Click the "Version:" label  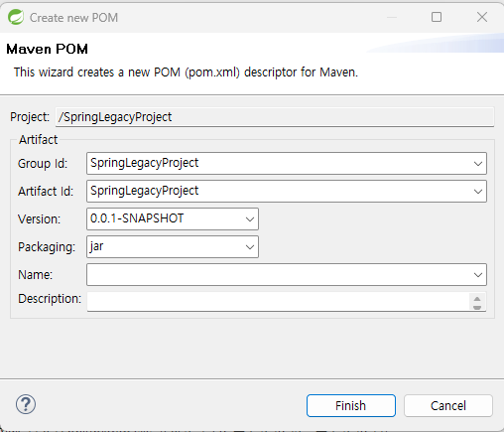pos(40,219)
